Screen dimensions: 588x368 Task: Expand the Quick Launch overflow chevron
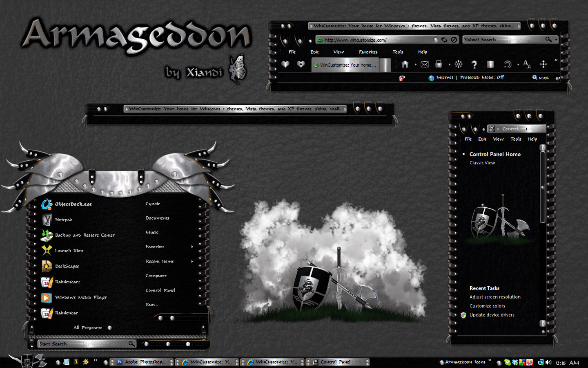coord(95,360)
